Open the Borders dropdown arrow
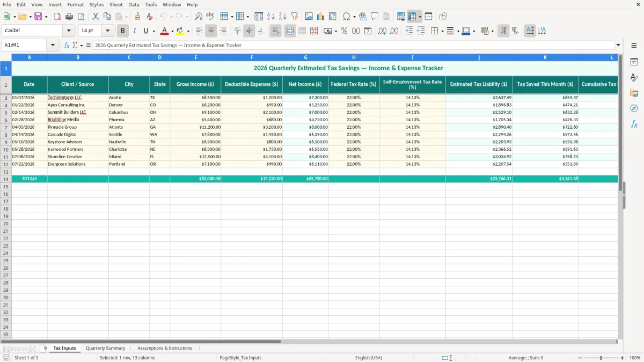Viewport: 644px width, 362px height. [442, 31]
